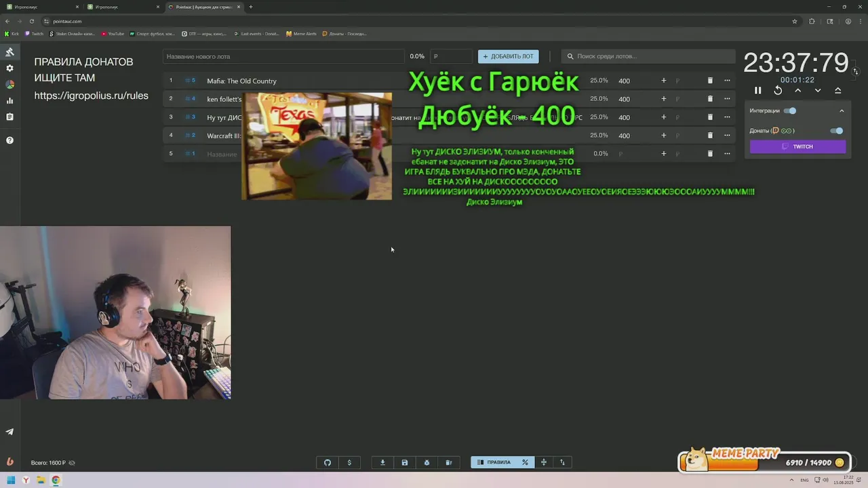Open the Twitch bookmark
The image size is (868, 488).
point(34,33)
